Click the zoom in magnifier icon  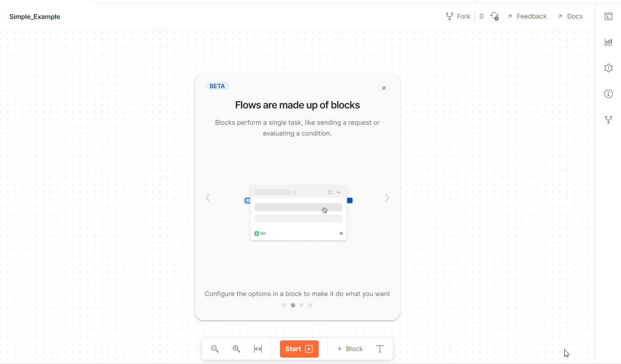coord(236,349)
